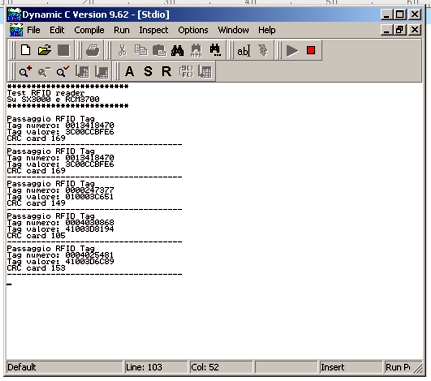Add a watch with the magnifier plus icon

[25, 71]
